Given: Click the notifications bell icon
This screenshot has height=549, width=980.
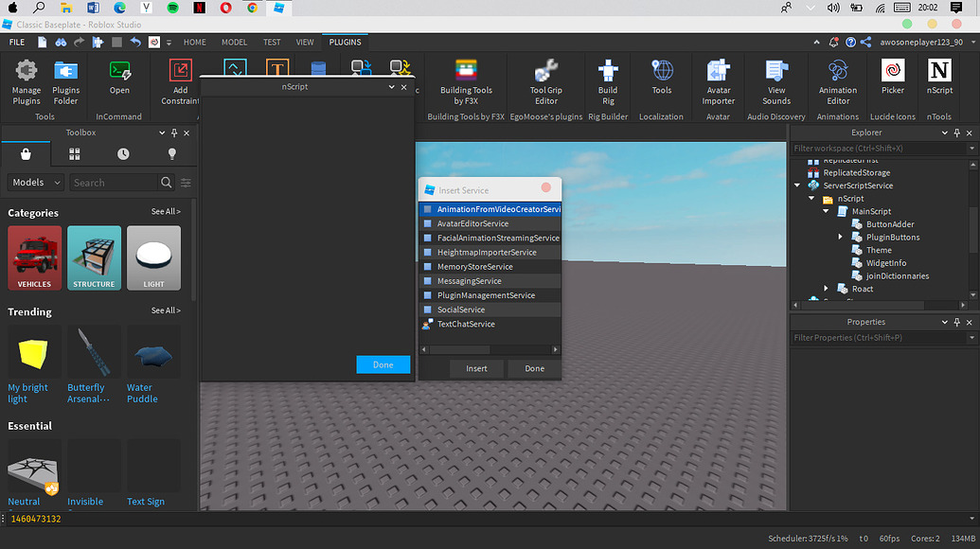Looking at the screenshot, I should click(833, 42).
